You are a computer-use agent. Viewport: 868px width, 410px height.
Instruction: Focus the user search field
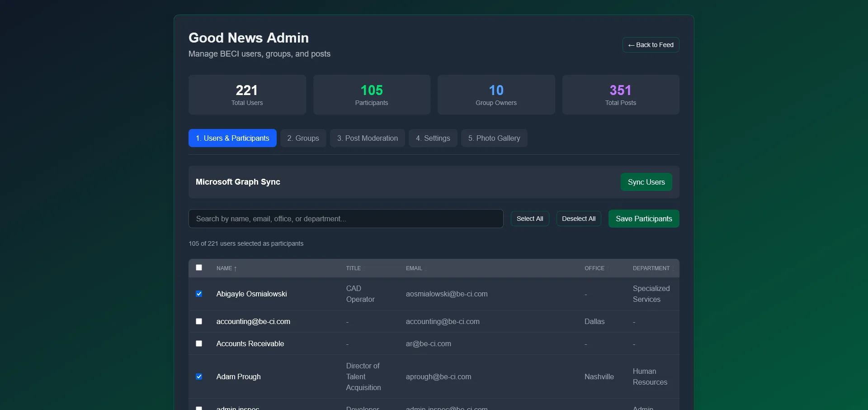(x=346, y=219)
